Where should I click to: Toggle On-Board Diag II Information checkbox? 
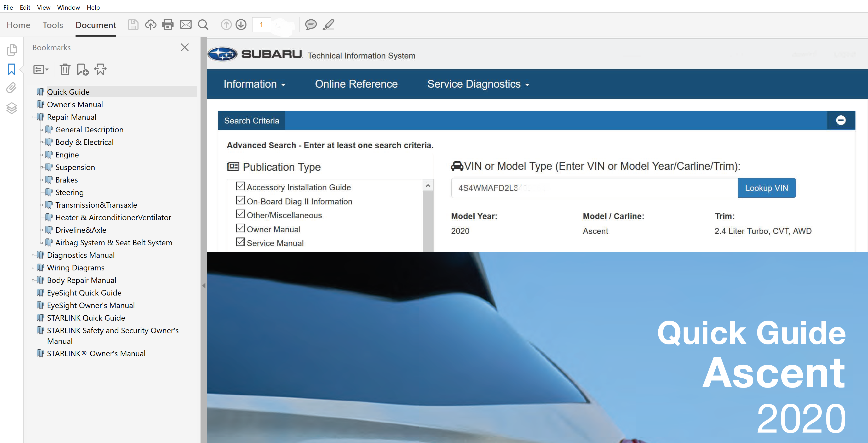[x=240, y=200]
